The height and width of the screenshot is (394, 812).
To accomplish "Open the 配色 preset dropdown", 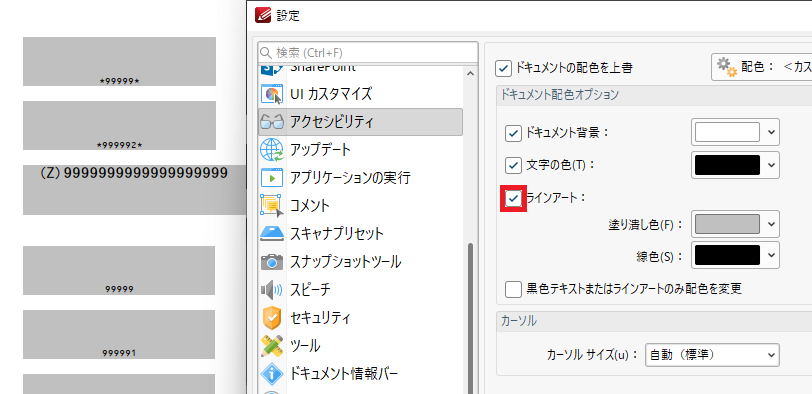I will 761,67.
